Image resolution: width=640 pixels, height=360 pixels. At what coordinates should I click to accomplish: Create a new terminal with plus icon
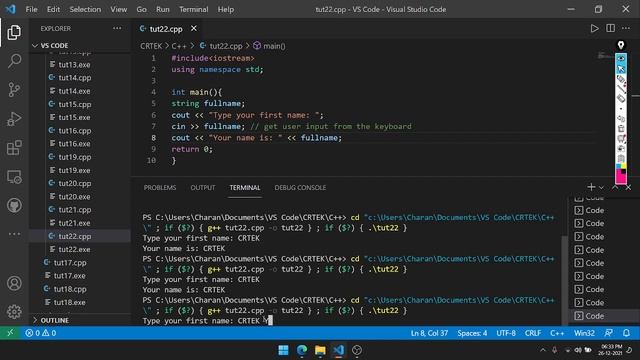tap(591, 187)
